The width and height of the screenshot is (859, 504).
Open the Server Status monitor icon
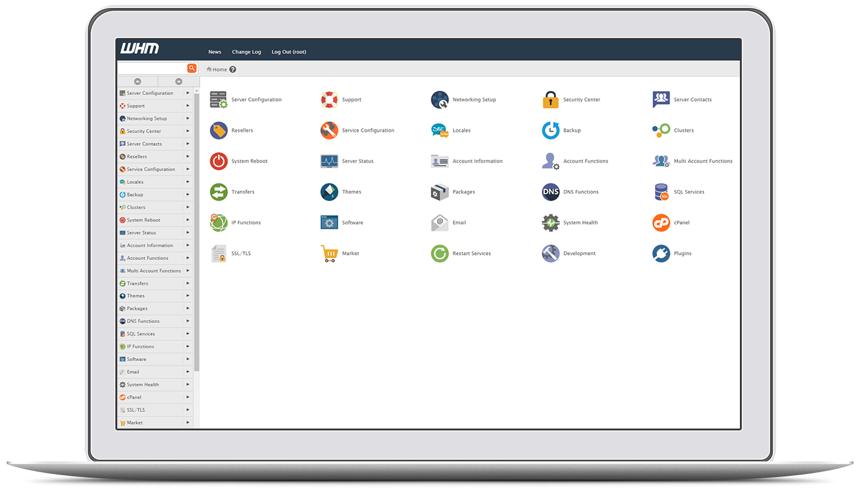[329, 161]
